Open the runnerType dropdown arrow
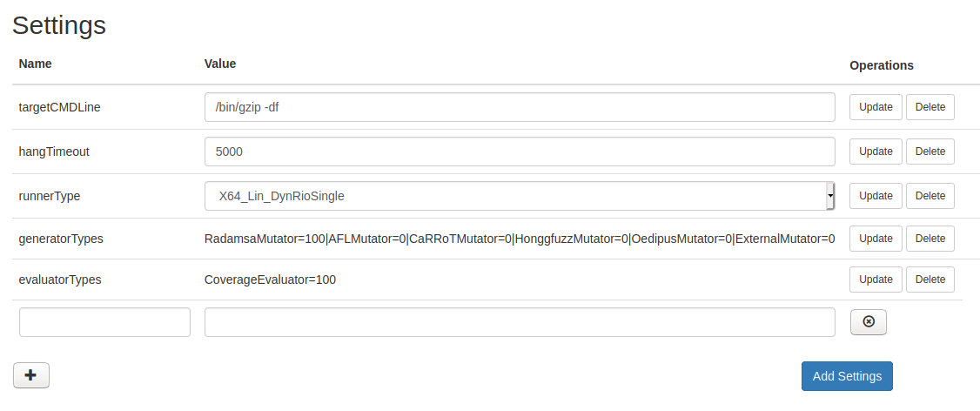Screen dimensions: 980x411 tap(830, 196)
